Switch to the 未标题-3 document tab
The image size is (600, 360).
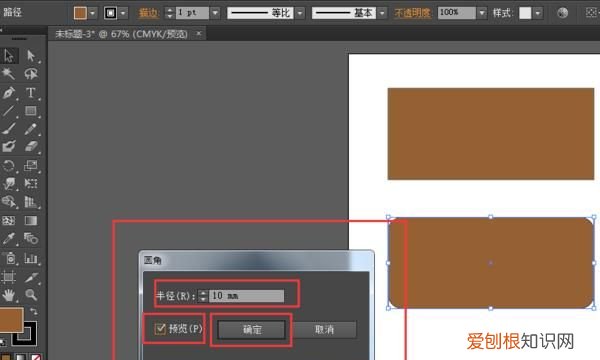pyautogui.click(x=121, y=34)
